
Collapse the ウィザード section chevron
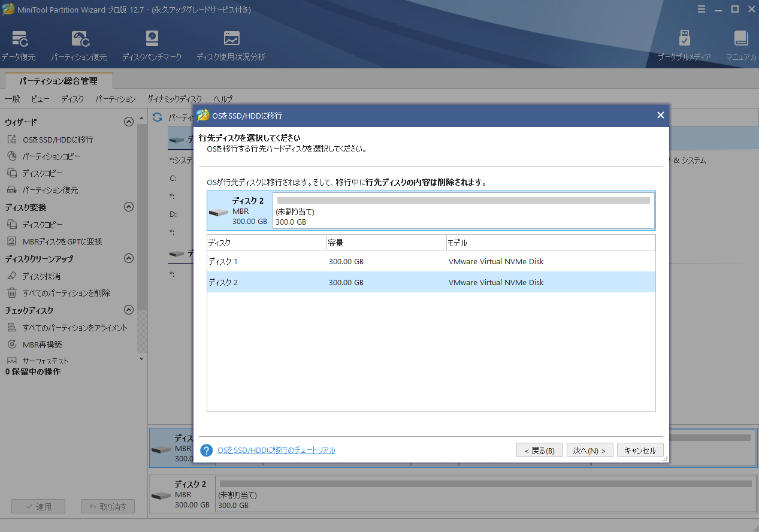point(128,122)
